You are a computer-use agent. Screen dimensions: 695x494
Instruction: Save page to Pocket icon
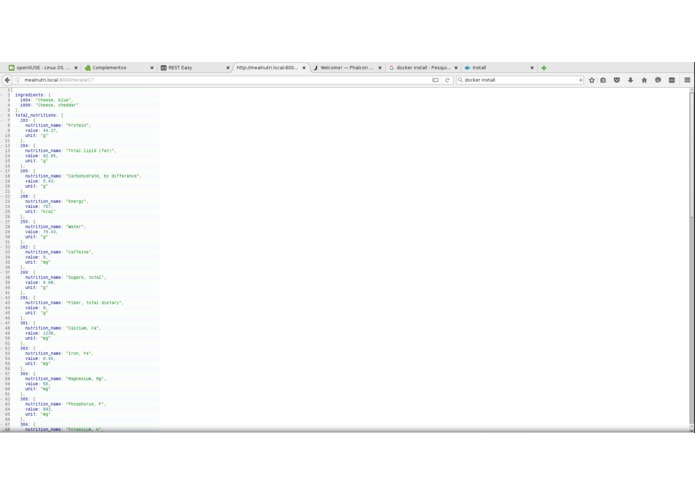coord(617,80)
